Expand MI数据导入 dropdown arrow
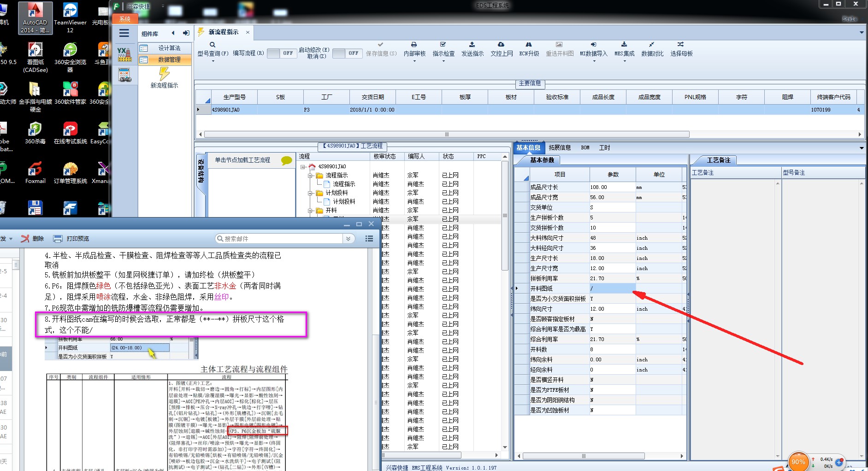Screen dimensions: 868x471 tap(594, 61)
